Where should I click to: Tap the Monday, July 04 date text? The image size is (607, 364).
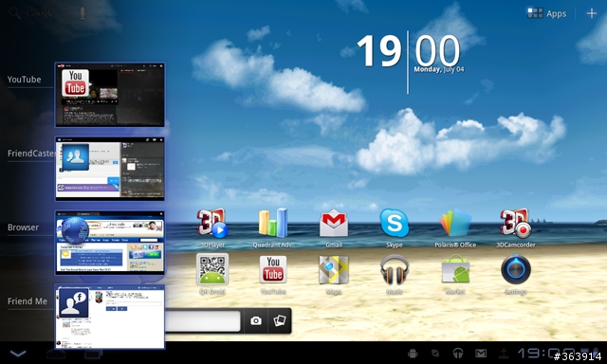coord(439,69)
